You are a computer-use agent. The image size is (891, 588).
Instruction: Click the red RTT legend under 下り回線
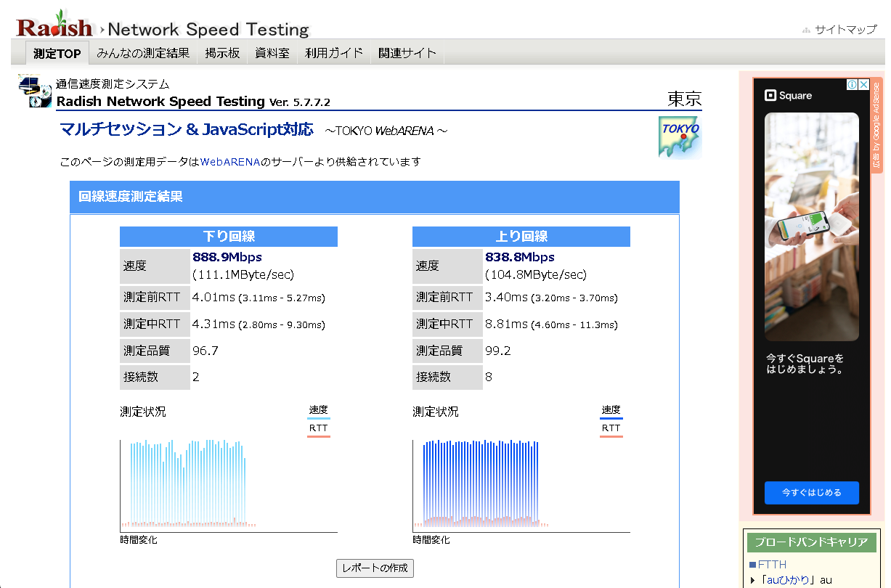[318, 430]
